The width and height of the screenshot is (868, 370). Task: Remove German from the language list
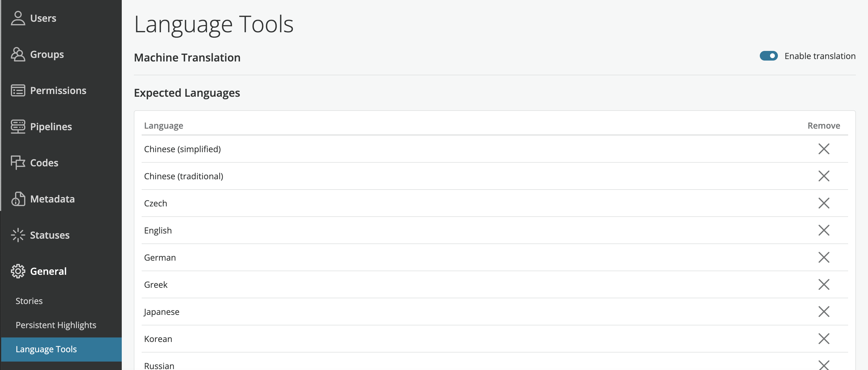tap(824, 257)
